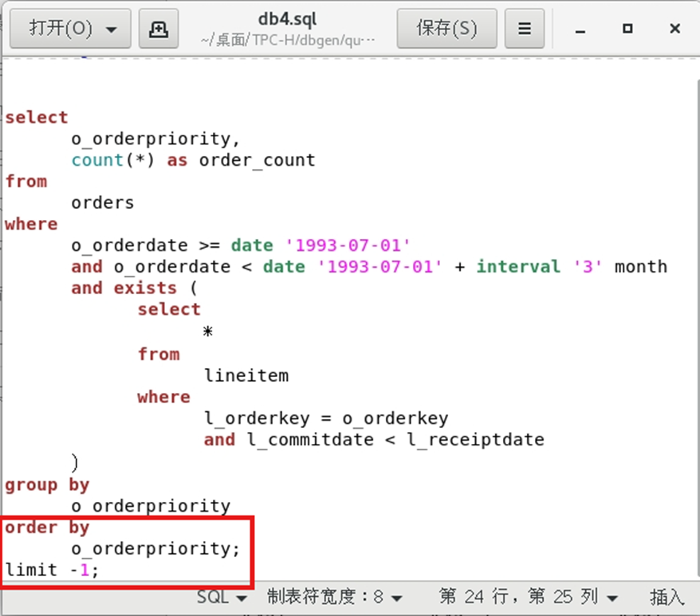Click the 插入 insert mode indicator
Screen dimensions: 700x616
pyautogui.click(x=667, y=597)
